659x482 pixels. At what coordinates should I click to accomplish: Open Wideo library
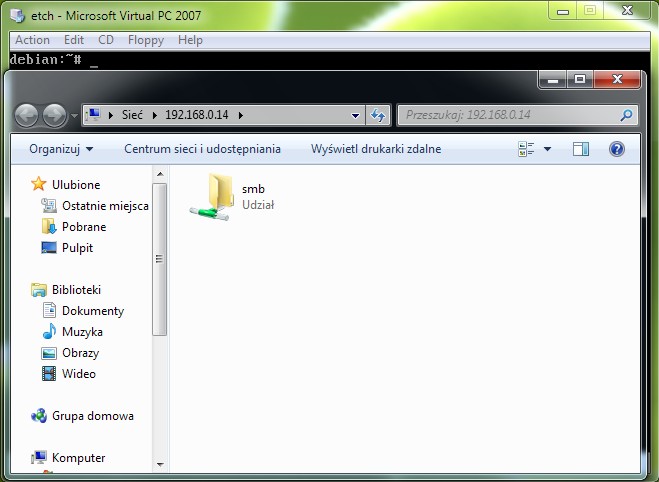click(x=79, y=374)
